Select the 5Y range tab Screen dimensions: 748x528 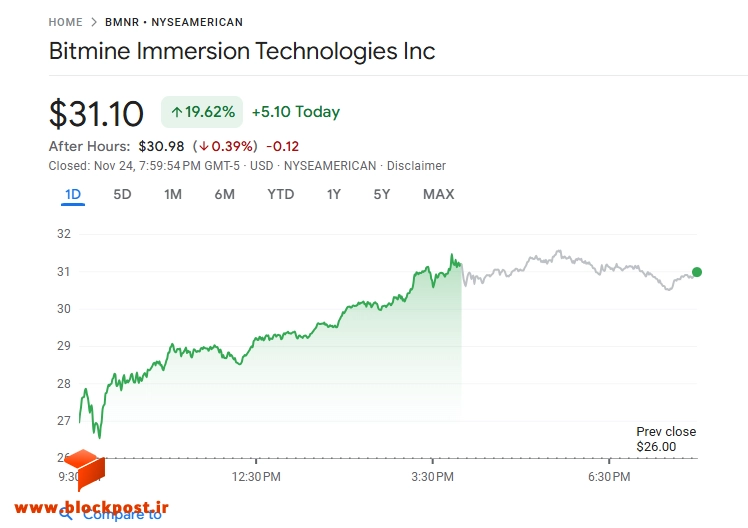tap(382, 195)
